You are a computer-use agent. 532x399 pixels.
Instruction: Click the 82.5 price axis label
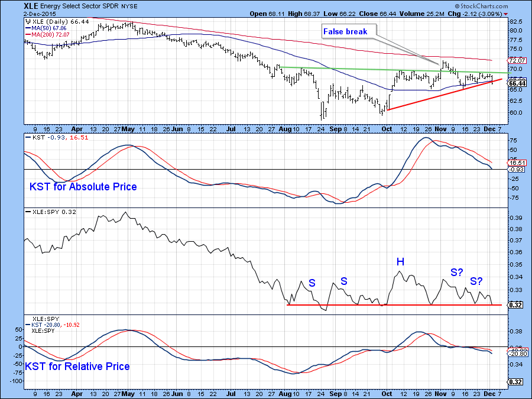516,21
